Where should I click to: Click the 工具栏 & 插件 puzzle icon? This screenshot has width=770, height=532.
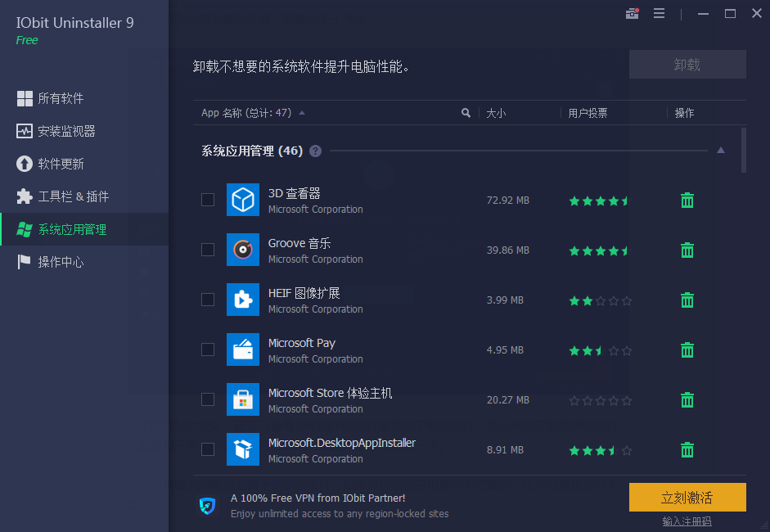(25, 196)
